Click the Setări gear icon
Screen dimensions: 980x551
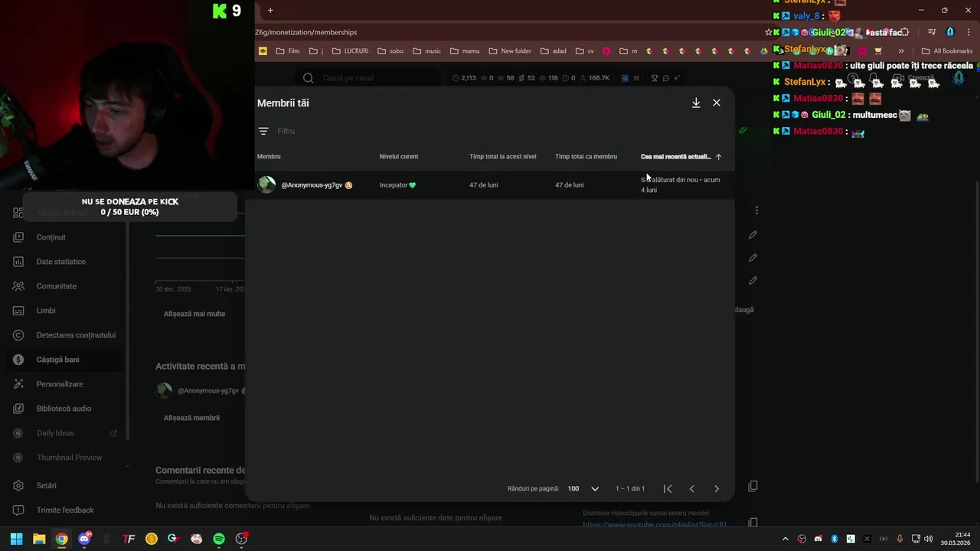tap(18, 486)
